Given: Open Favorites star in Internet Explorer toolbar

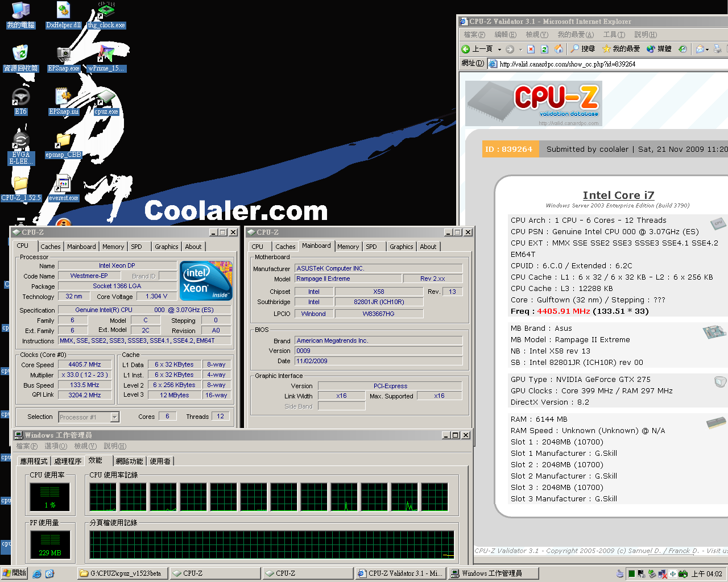Looking at the screenshot, I should (x=621, y=49).
